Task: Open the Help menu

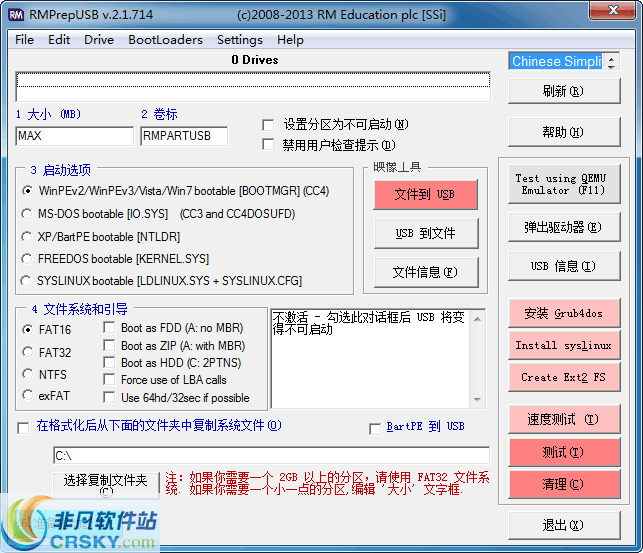Action: pyautogui.click(x=290, y=40)
